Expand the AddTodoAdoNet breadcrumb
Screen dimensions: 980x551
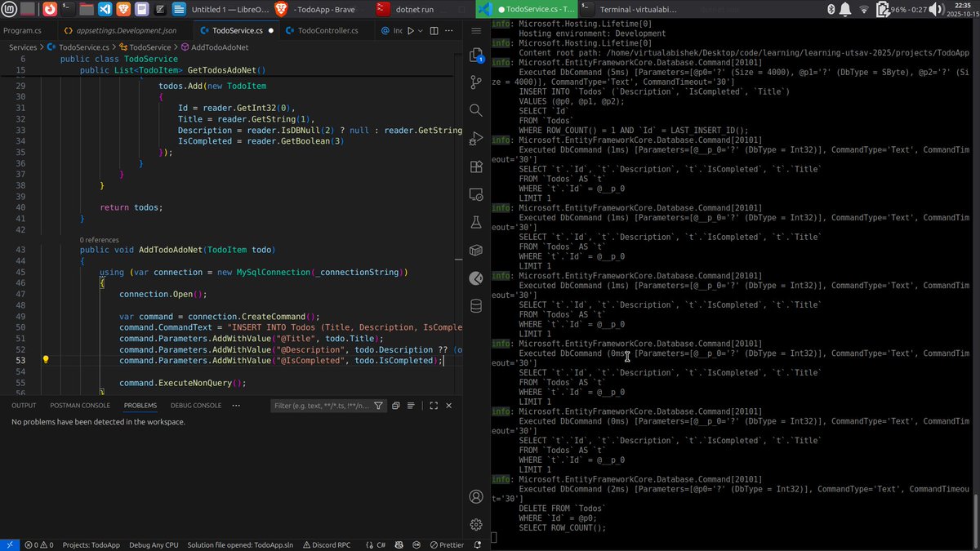coord(213,47)
